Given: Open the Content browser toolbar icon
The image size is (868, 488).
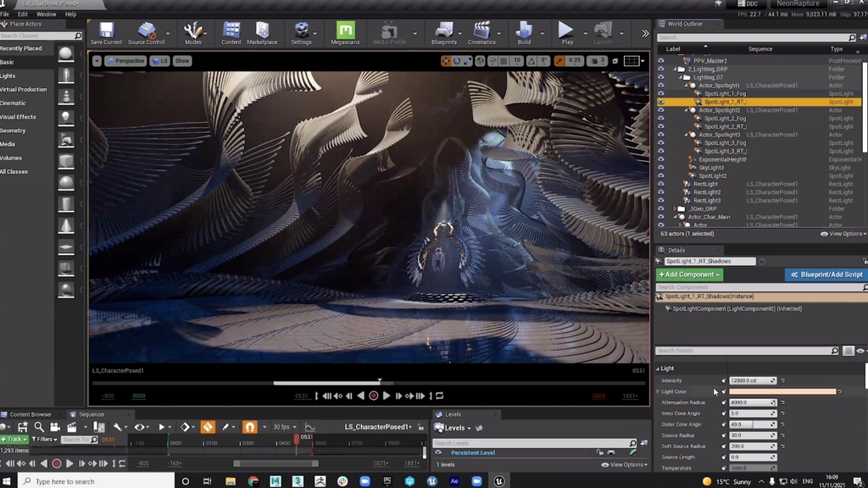Looking at the screenshot, I should point(231,33).
